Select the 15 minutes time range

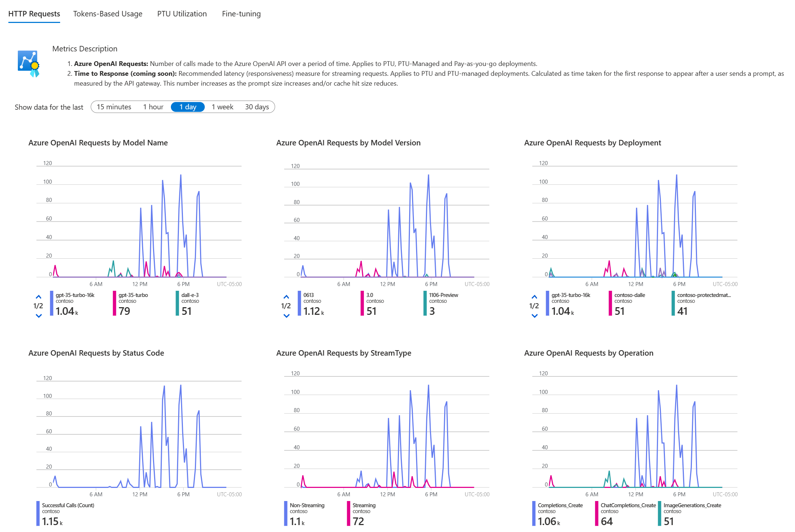pos(114,107)
